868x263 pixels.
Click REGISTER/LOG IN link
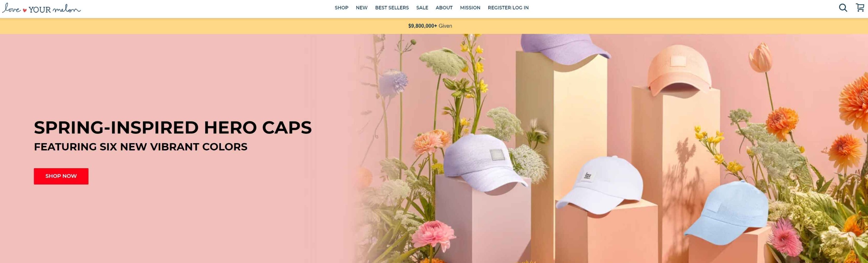coord(508,8)
